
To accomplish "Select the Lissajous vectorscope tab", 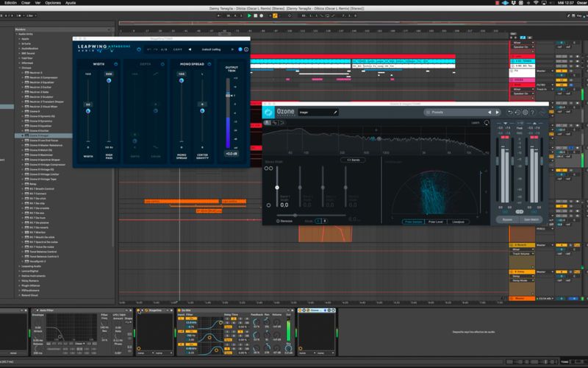I will click(458, 222).
